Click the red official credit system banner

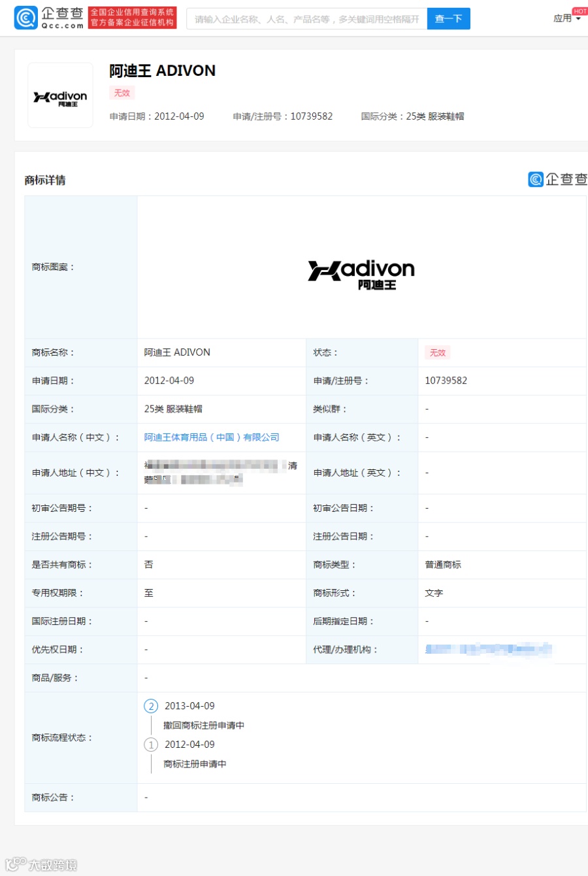pyautogui.click(x=133, y=18)
